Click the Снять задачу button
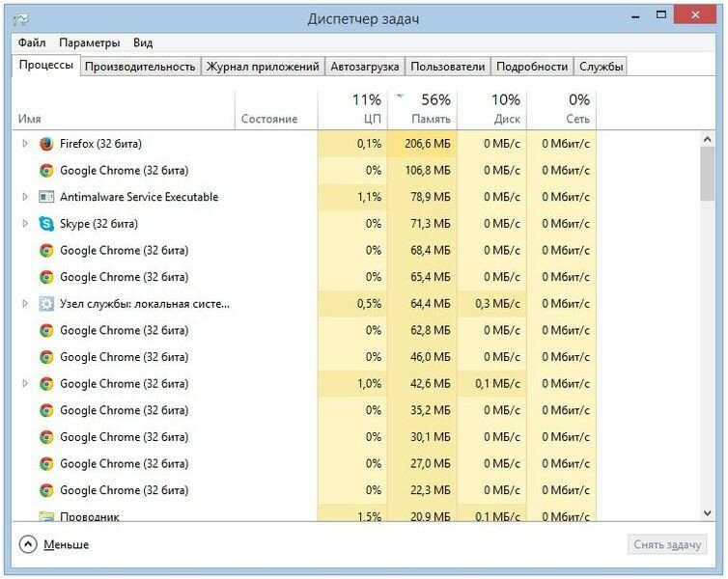 pyautogui.click(x=667, y=544)
